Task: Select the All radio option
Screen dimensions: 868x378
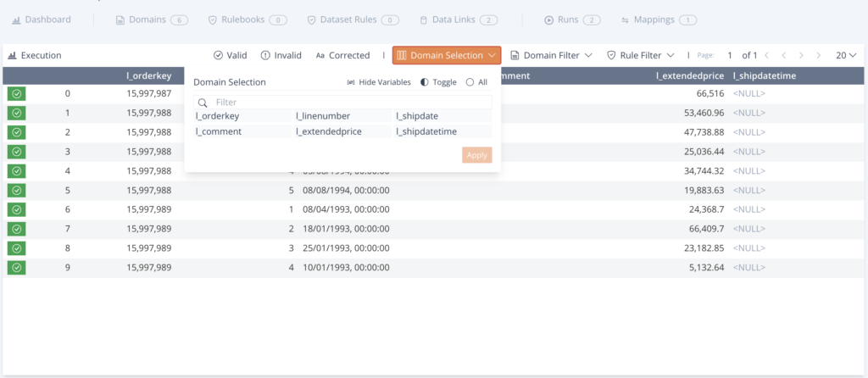Action: pyautogui.click(x=476, y=82)
